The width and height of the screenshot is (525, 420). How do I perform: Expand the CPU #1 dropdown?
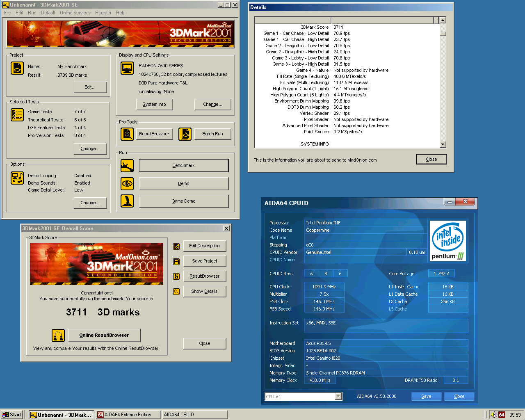(x=338, y=396)
